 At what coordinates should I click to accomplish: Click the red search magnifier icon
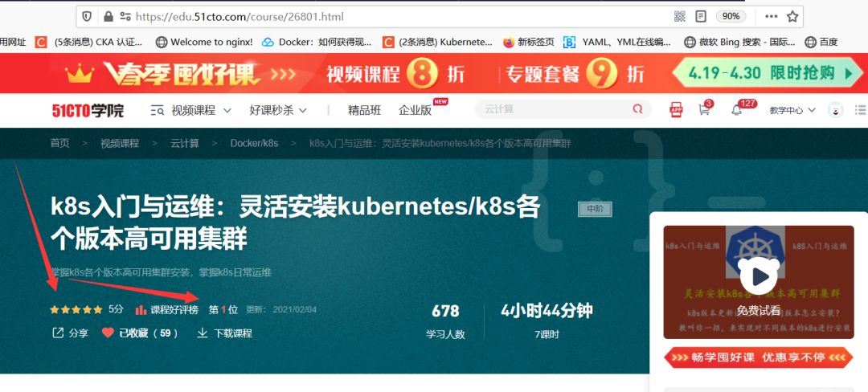(x=637, y=109)
